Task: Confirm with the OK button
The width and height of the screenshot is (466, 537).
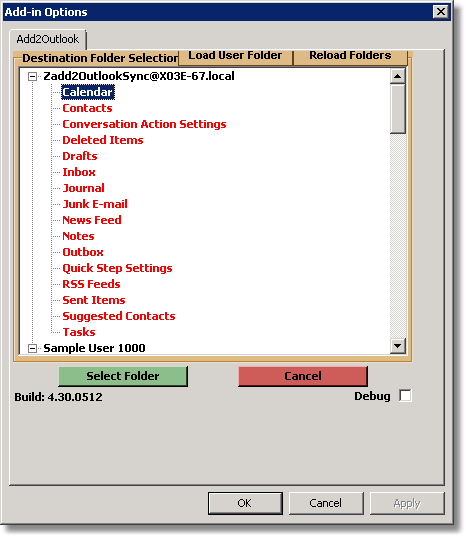Action: (x=245, y=503)
